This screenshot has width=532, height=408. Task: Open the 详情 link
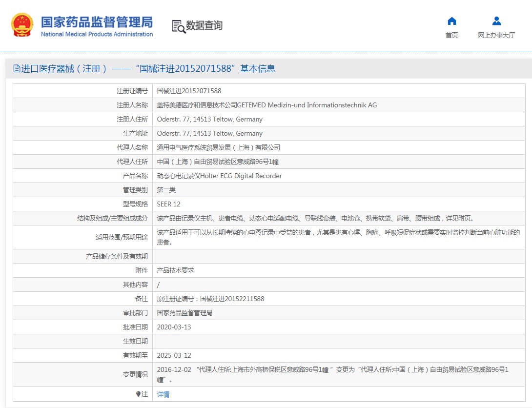163,394
